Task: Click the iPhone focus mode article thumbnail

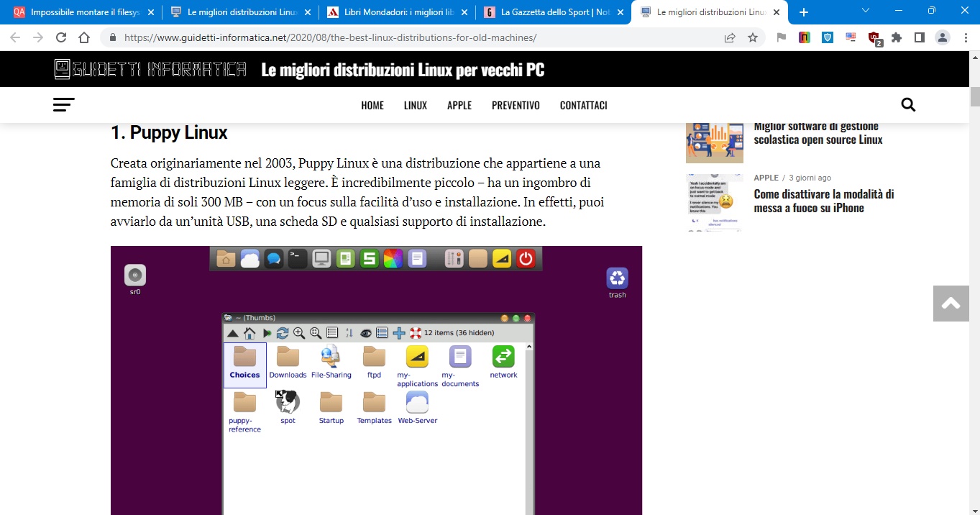Action: (714, 202)
